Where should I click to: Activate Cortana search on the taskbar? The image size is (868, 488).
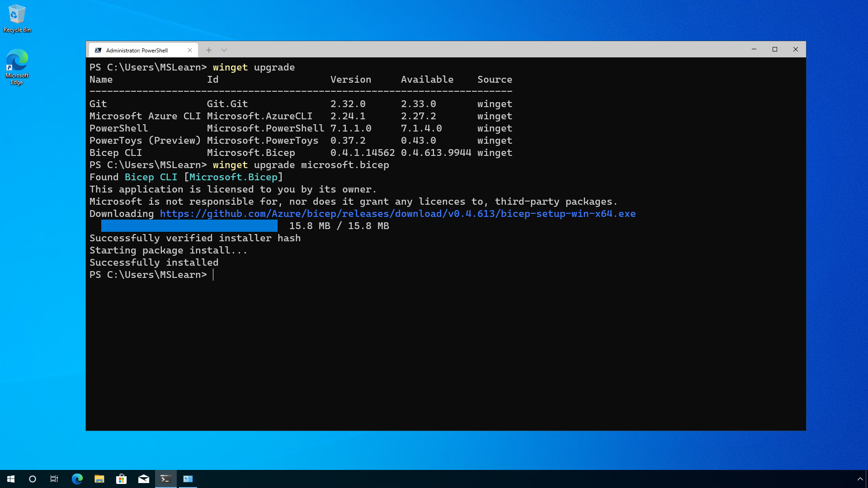click(32, 479)
